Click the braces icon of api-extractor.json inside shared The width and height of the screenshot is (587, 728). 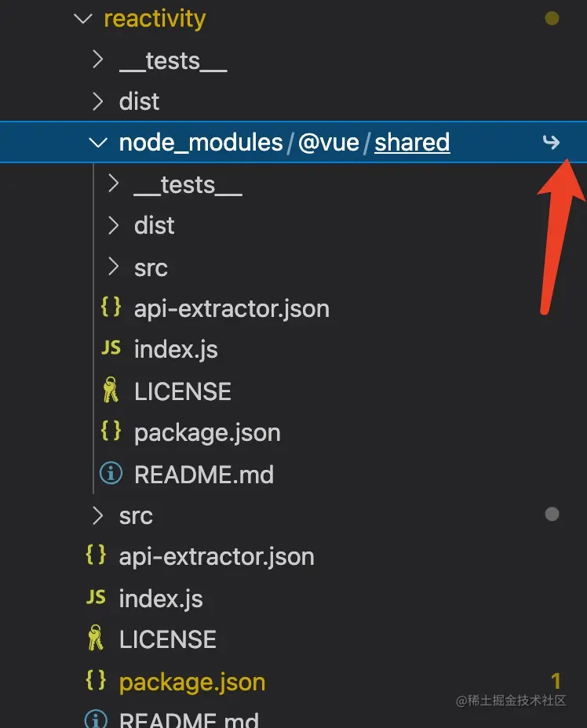click(111, 308)
